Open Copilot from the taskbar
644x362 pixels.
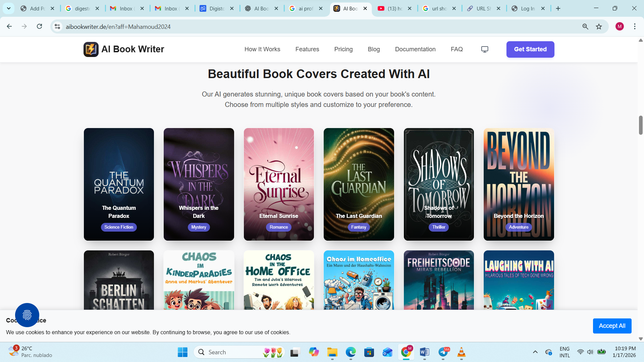coord(314,352)
